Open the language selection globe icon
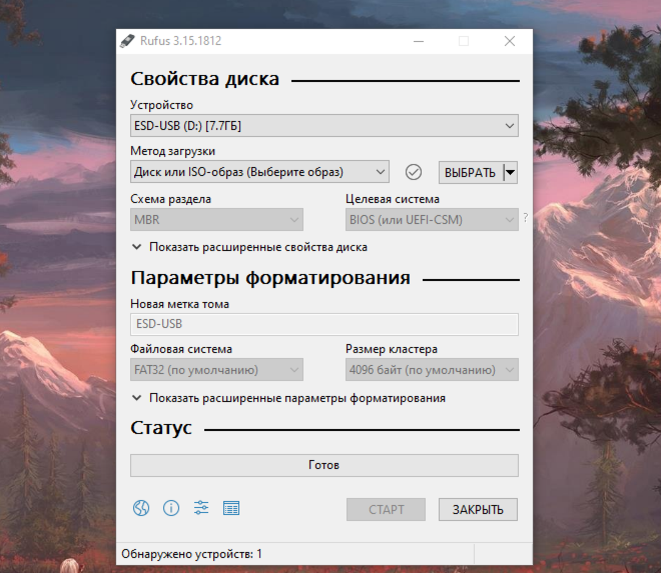This screenshot has width=661, height=573. pyautogui.click(x=141, y=508)
